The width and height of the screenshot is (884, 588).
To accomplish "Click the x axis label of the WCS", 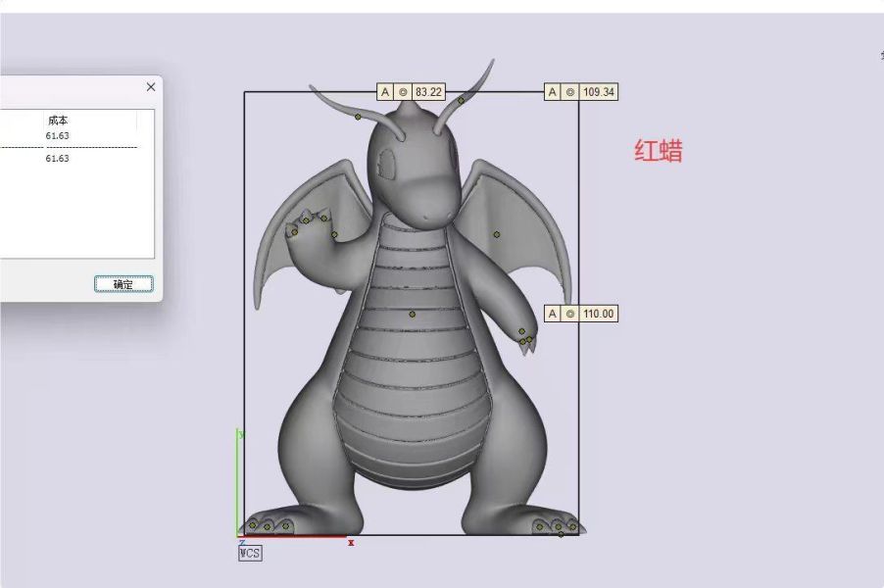I will [351, 543].
